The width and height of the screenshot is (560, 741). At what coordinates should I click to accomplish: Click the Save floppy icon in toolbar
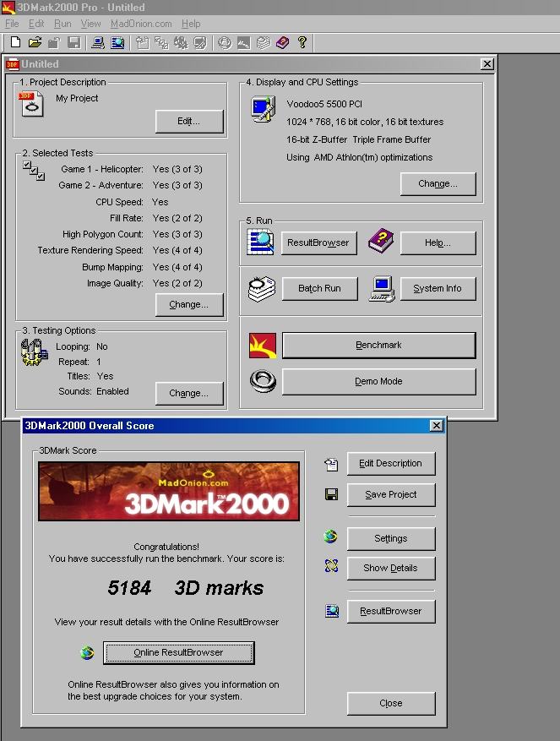coord(74,42)
